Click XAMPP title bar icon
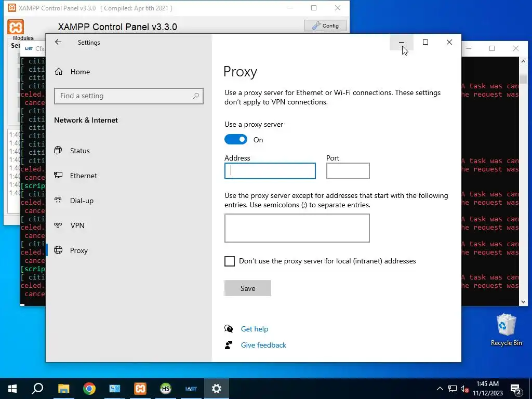The width and height of the screenshot is (532, 399). click(x=12, y=8)
